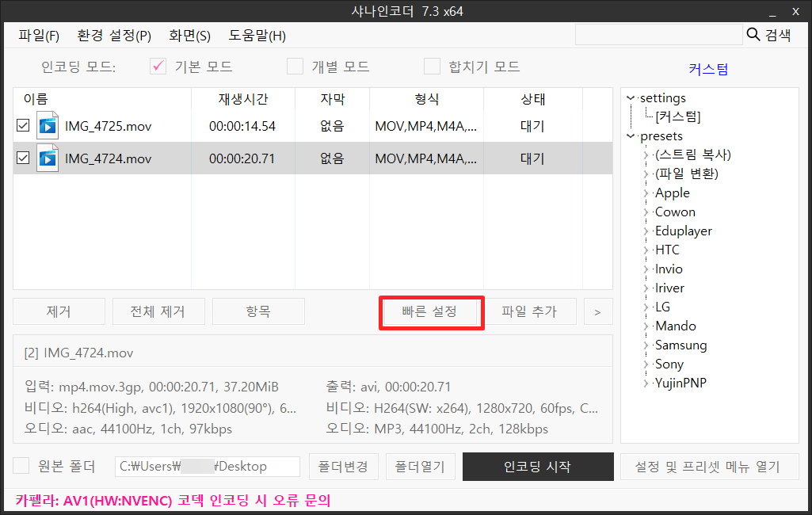Click the 00:00:14.54 duration cell
The height and width of the screenshot is (515, 812).
tap(242, 127)
